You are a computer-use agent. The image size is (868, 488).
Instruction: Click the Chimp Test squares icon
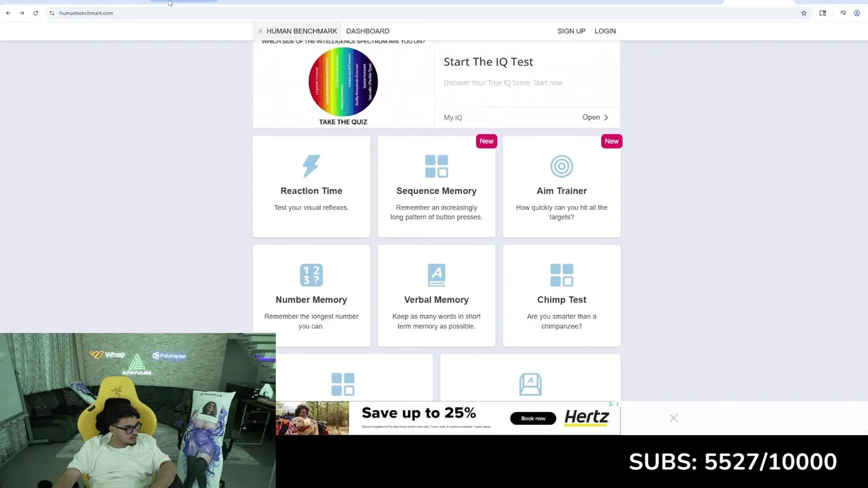click(x=561, y=275)
